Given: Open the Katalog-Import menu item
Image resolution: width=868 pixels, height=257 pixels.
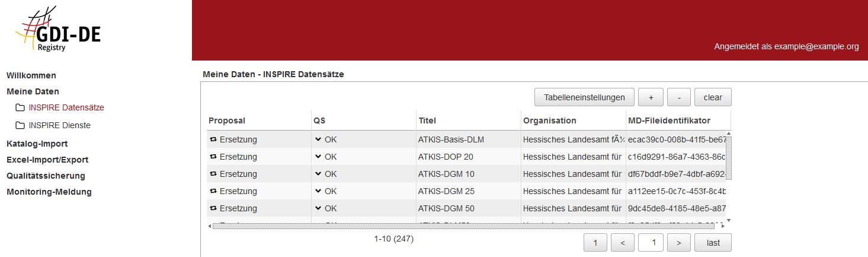Looking at the screenshot, I should coord(37,144).
